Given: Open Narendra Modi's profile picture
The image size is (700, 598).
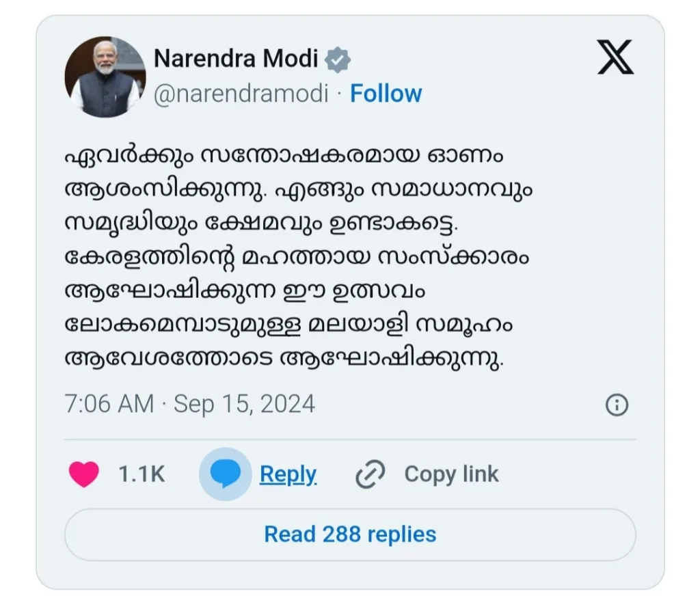Looking at the screenshot, I should tap(105, 77).
